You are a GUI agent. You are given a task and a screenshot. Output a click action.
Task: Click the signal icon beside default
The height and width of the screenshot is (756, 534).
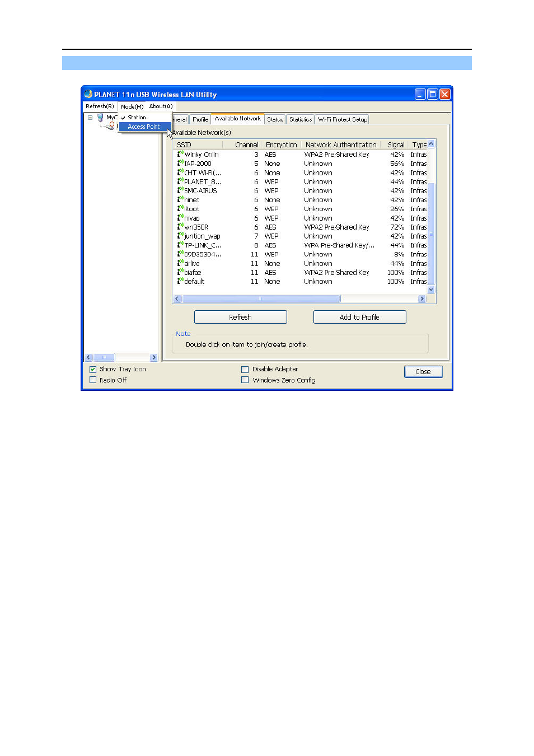(x=180, y=281)
